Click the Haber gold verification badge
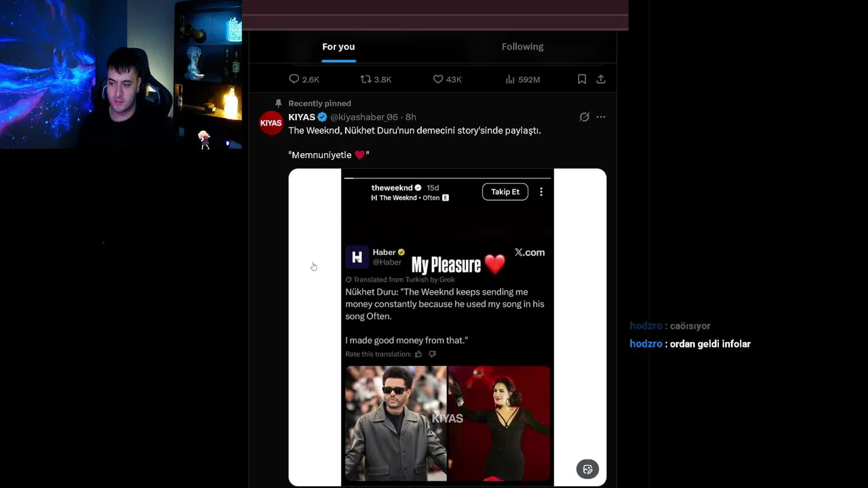Screen dimensions: 868x488 [401, 252]
